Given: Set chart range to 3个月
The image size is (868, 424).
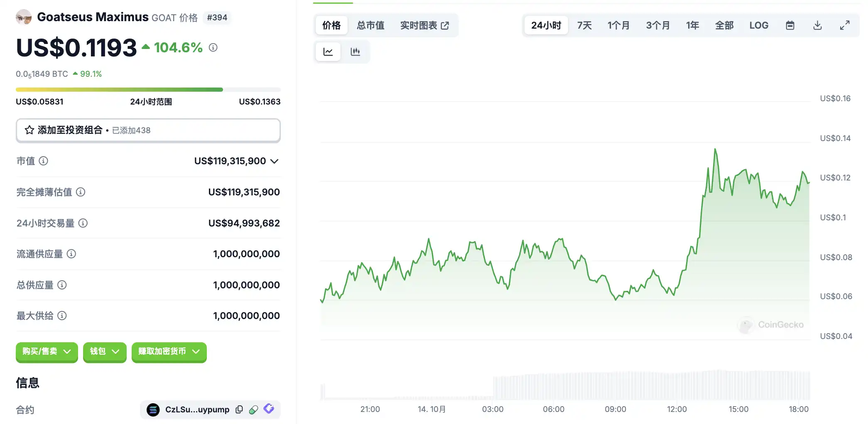Looking at the screenshot, I should click(658, 26).
